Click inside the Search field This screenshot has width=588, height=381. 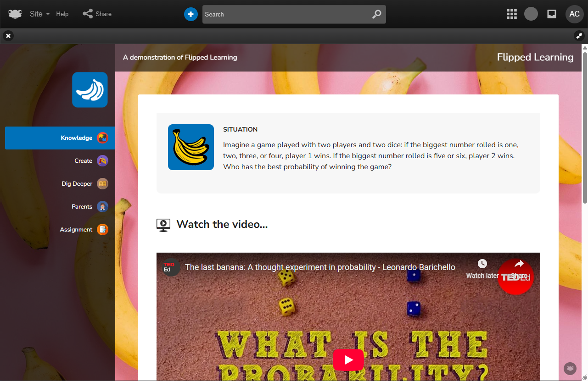285,14
